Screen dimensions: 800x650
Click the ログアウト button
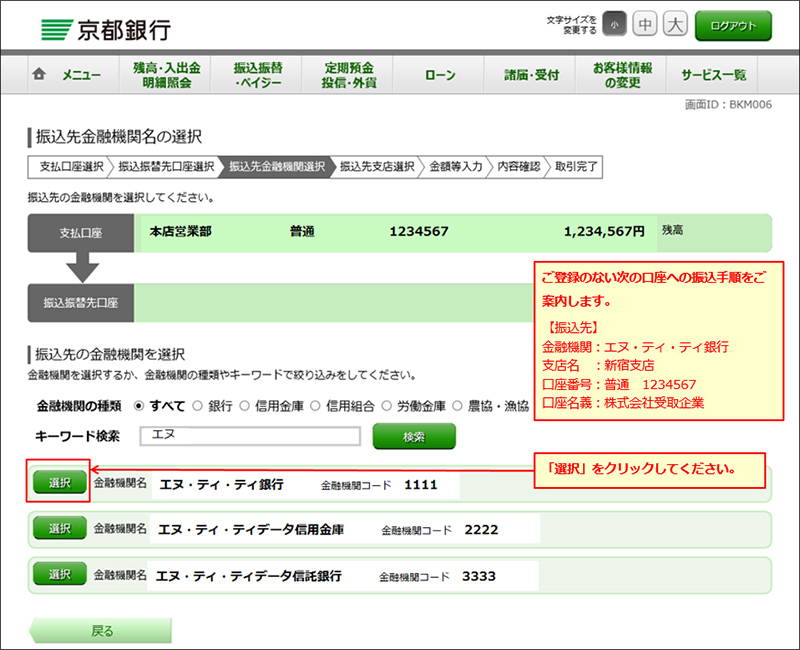point(733,26)
